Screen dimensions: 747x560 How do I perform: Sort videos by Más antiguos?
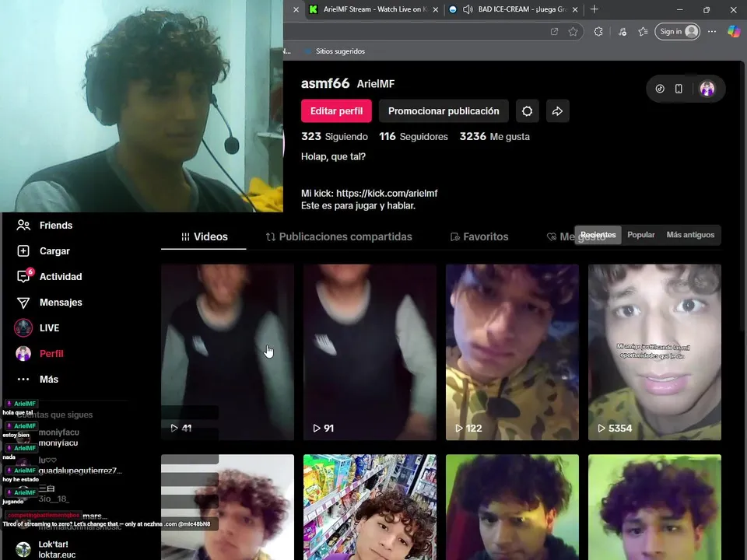[x=690, y=235]
